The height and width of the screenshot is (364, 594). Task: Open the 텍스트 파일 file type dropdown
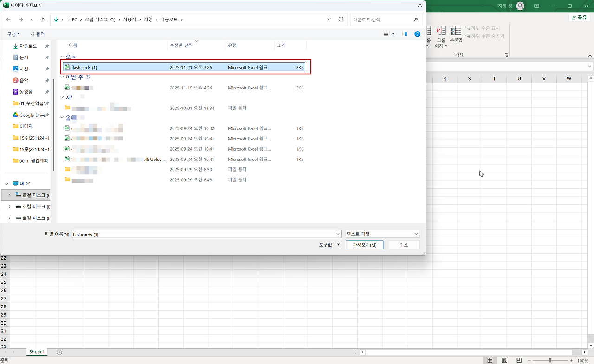382,234
